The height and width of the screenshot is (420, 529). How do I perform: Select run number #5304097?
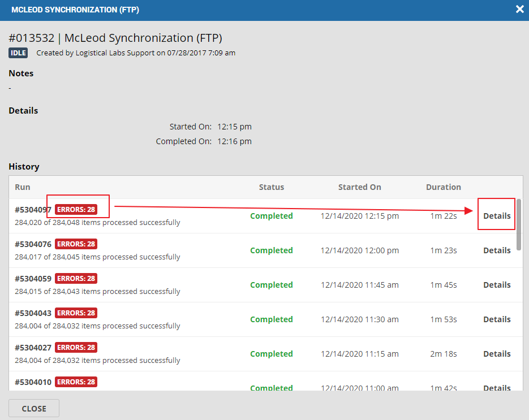(x=33, y=210)
